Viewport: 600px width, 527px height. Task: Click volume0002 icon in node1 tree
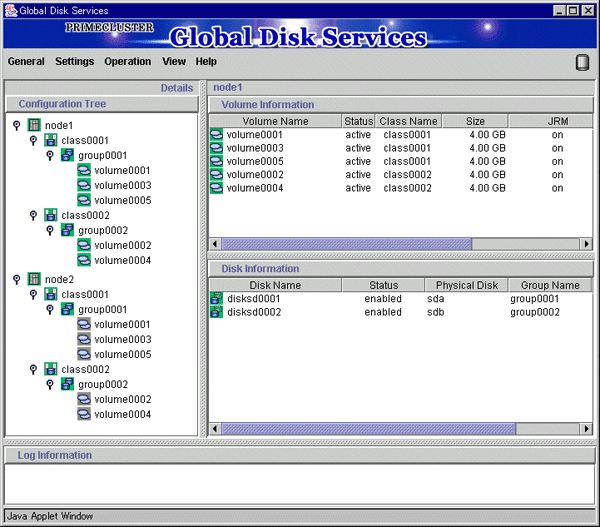click(84, 245)
